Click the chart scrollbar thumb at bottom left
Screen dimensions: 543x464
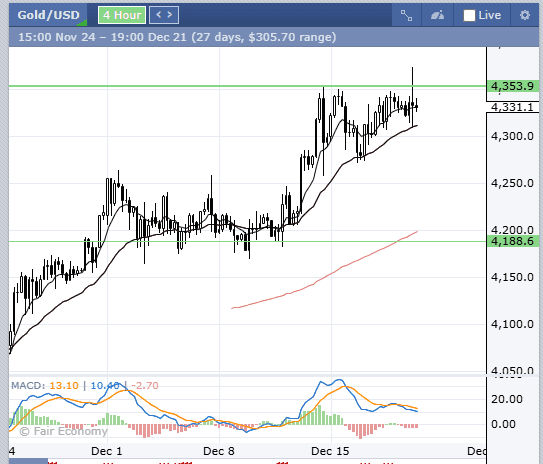(x=28, y=461)
